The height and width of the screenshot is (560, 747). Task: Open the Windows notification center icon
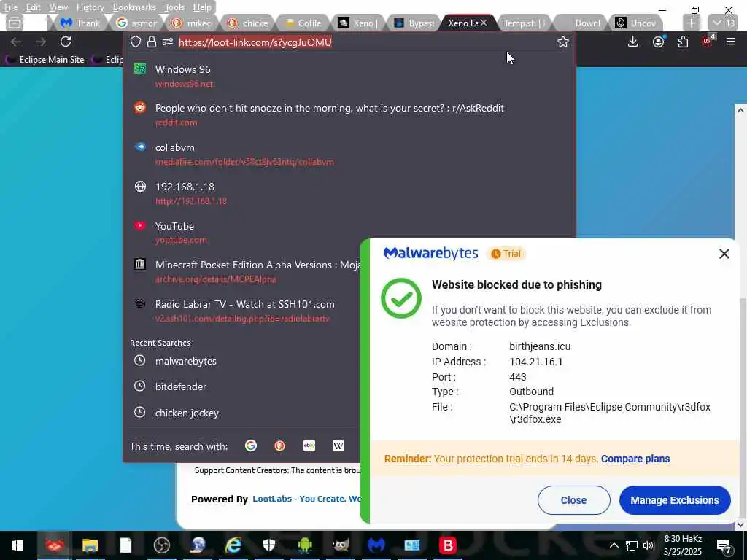[724, 545]
